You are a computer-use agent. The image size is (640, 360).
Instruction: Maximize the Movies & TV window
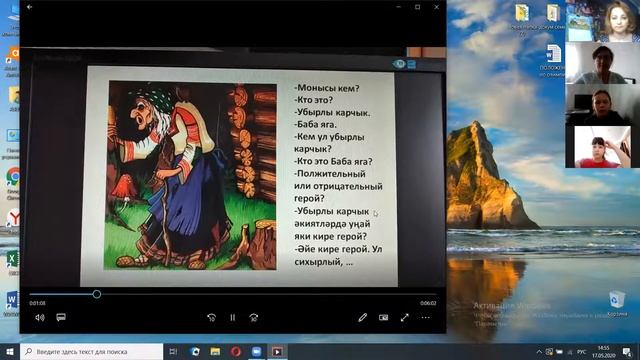point(418,7)
